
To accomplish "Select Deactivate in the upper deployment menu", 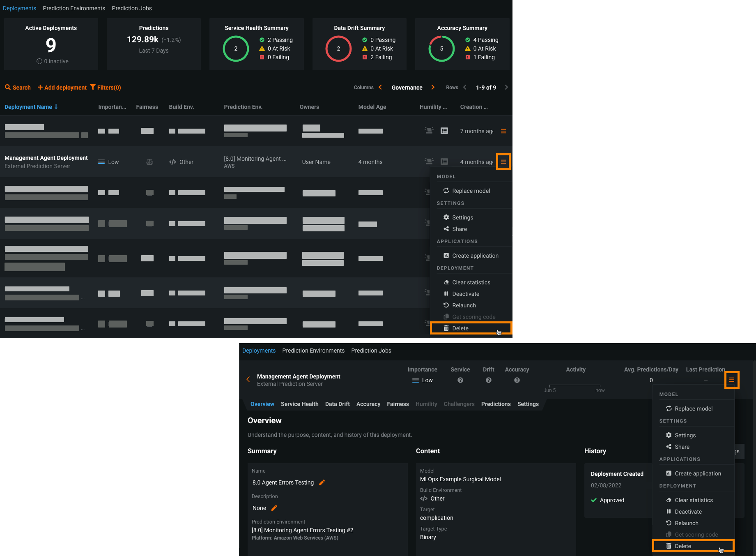I will coord(465,294).
